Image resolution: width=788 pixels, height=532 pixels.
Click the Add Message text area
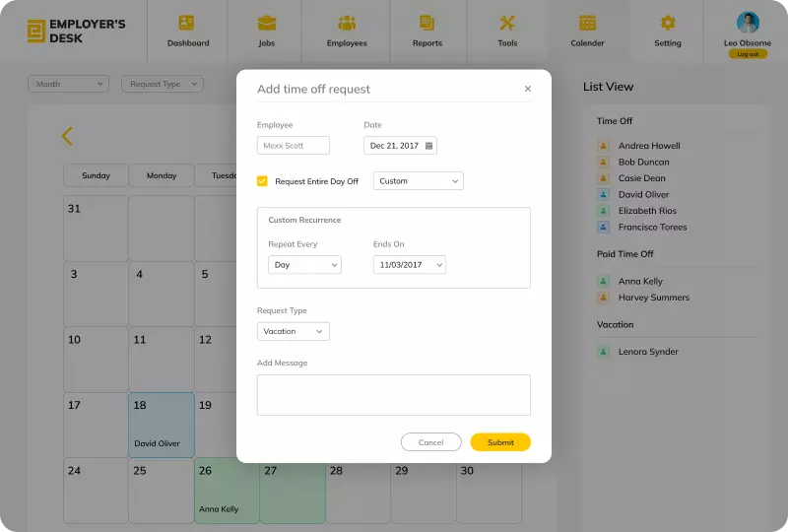(x=393, y=395)
